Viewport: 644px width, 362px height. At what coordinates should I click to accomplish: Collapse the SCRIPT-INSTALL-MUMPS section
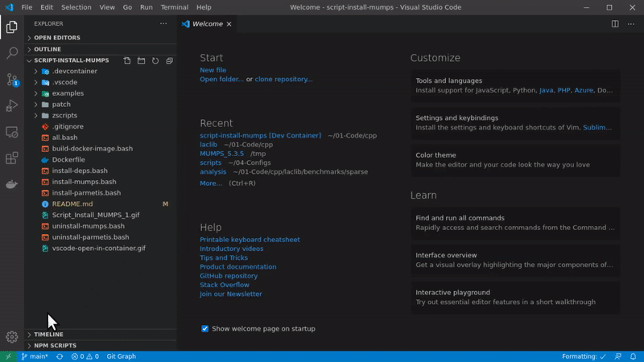(x=72, y=60)
